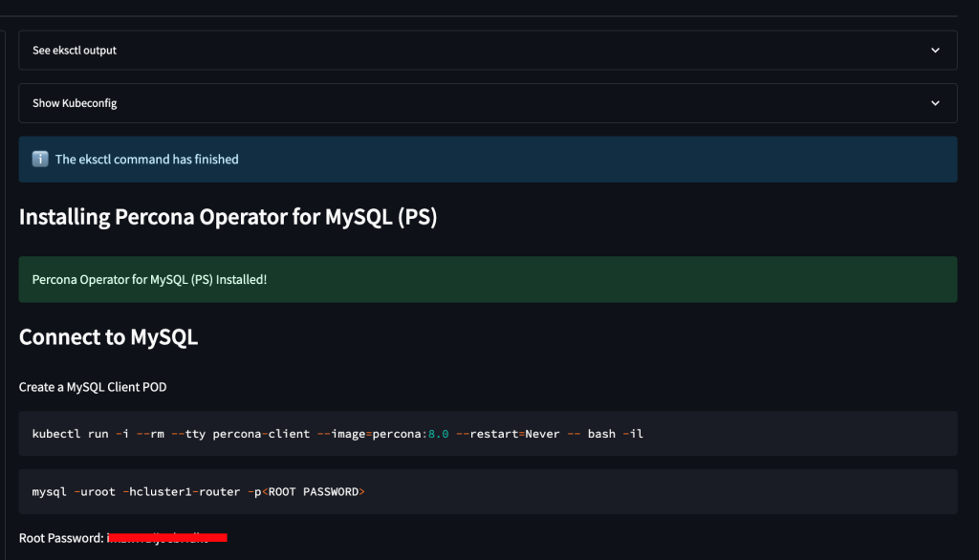Toggle the See eksctl output disclosure row
Viewport: 979px width, 560px height.
pos(488,50)
